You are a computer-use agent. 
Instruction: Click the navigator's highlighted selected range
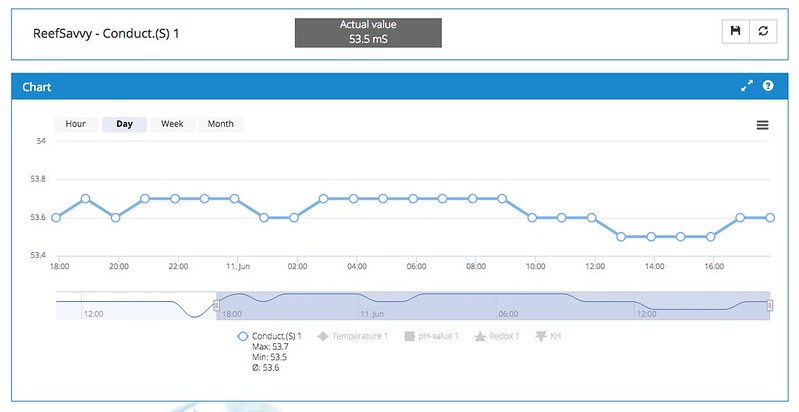pos(493,306)
